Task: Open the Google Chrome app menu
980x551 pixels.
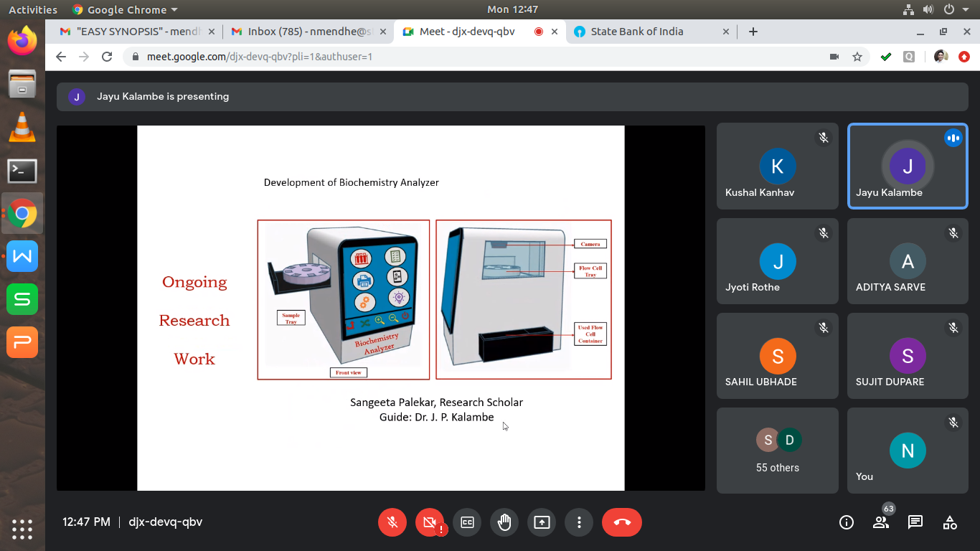Action: click(x=125, y=9)
